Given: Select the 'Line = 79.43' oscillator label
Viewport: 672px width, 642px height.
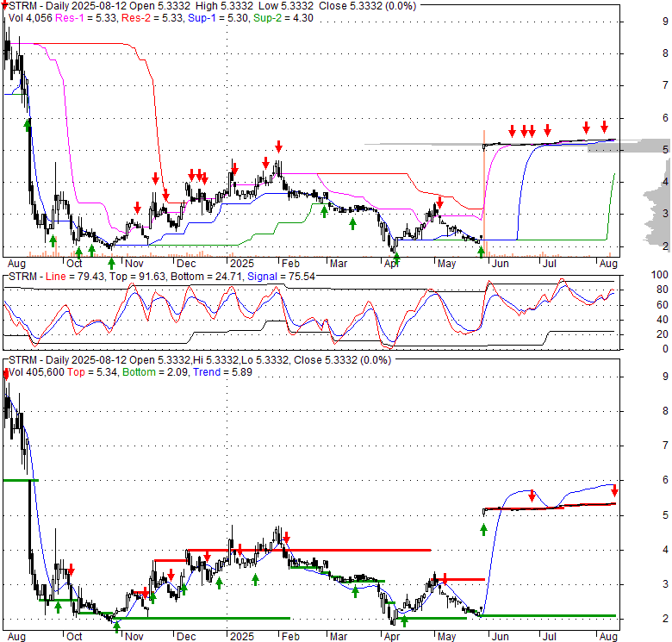Looking at the screenshot, I should [x=75, y=277].
